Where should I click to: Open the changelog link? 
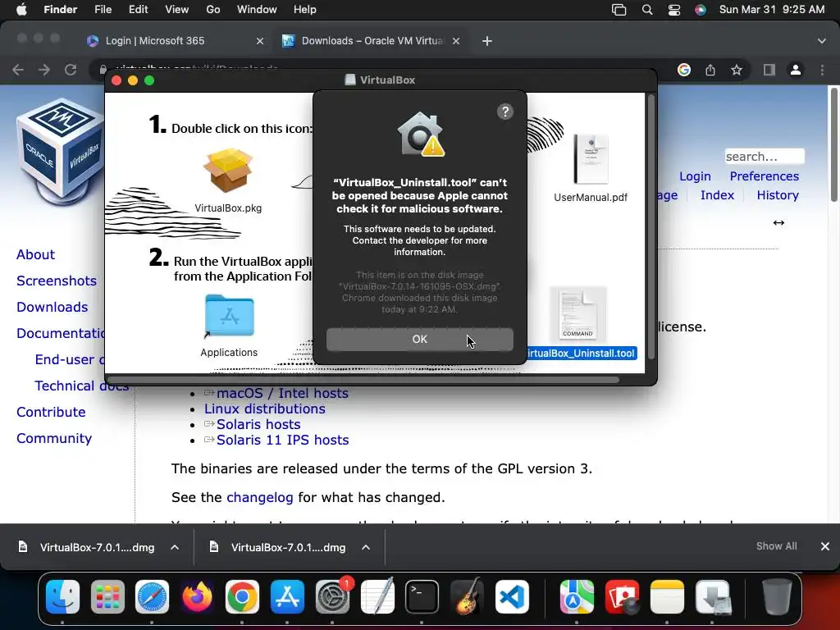pos(260,498)
